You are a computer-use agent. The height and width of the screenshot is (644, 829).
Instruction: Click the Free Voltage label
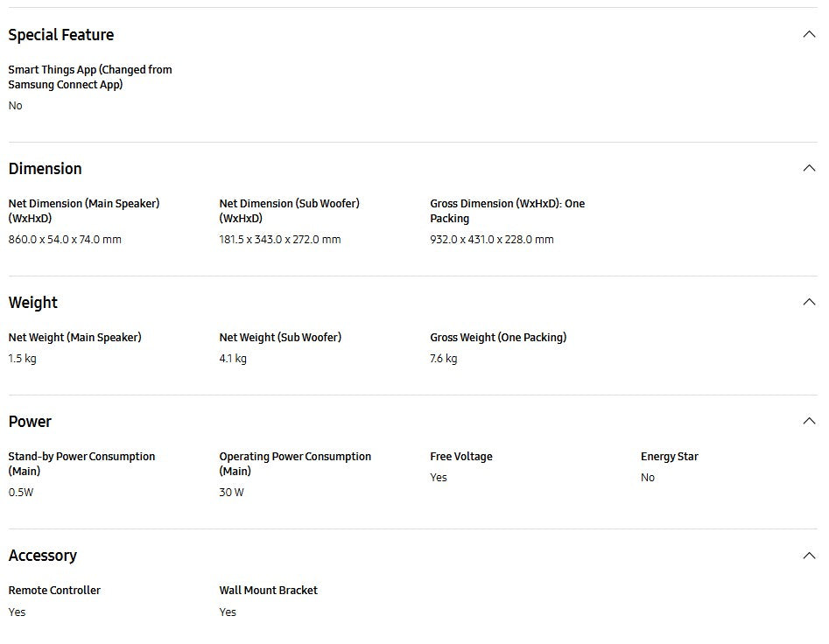point(461,457)
